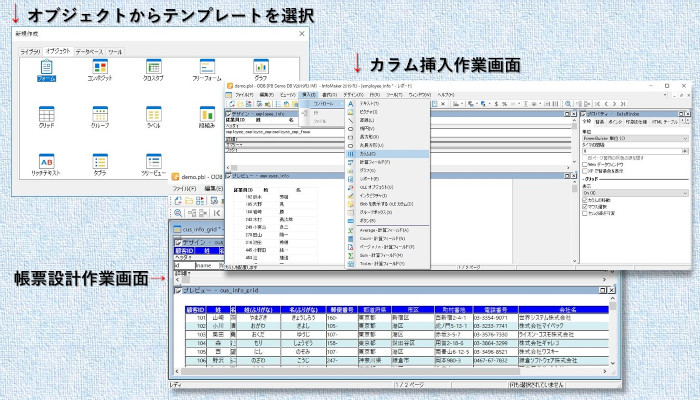Select the フリーフォーム template icon
Image resolution: width=700 pixels, height=400 pixels.
207,67
